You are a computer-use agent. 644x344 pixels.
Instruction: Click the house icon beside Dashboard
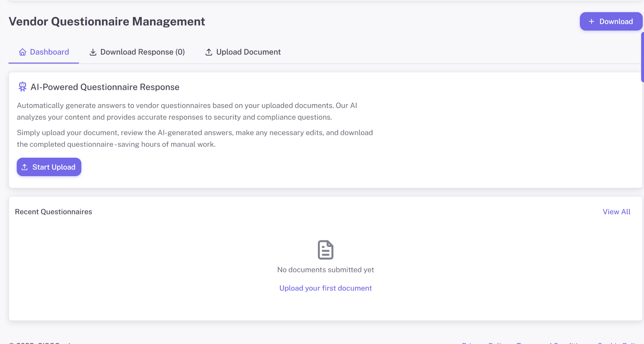[23, 52]
